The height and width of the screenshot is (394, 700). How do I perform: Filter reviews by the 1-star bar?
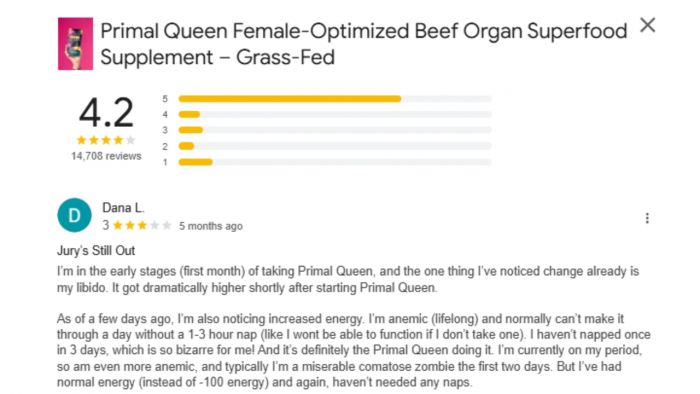[335, 162]
